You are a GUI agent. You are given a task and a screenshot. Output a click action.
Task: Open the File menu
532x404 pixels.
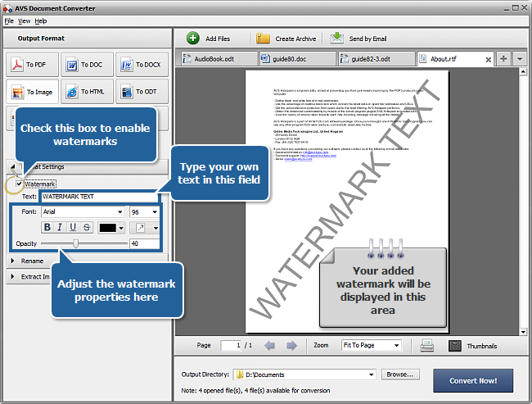9,21
